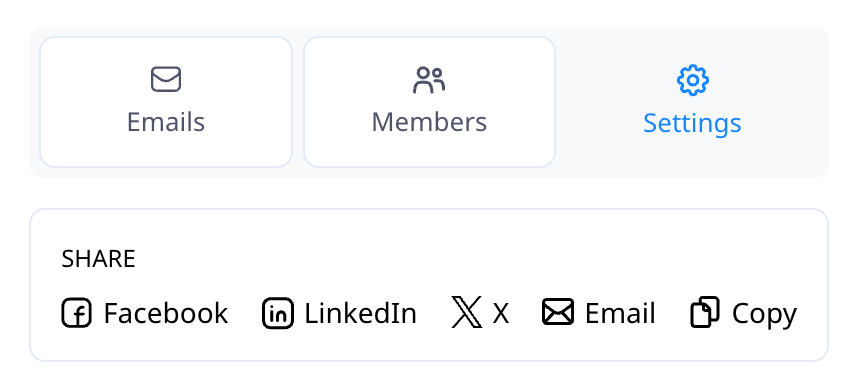Share via the Facebook text link

(x=166, y=313)
